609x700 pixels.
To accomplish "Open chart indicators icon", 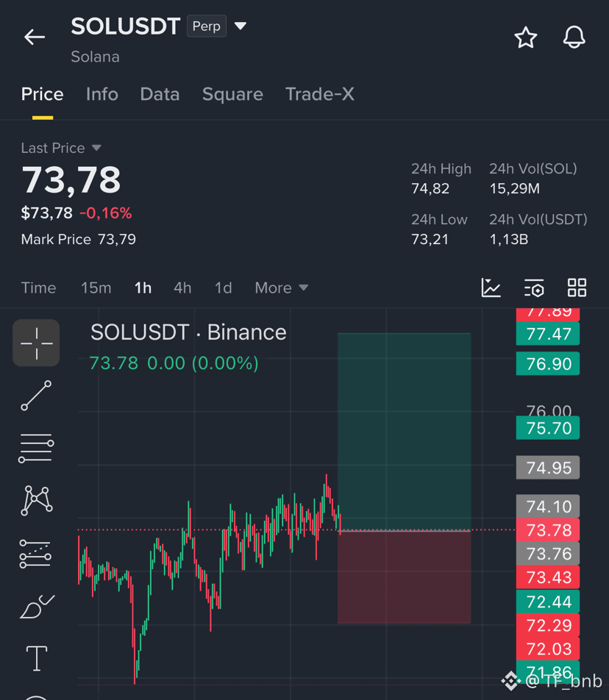I will coord(491,287).
